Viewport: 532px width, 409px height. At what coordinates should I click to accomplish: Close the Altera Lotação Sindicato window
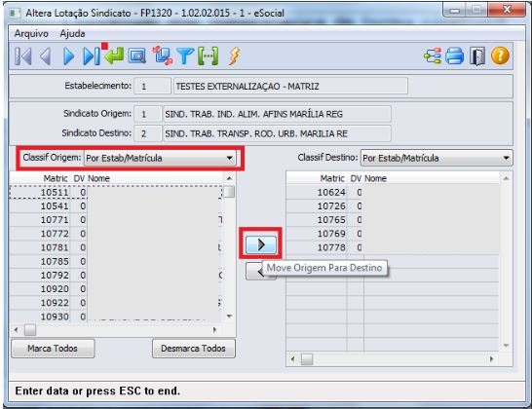pos(507,10)
